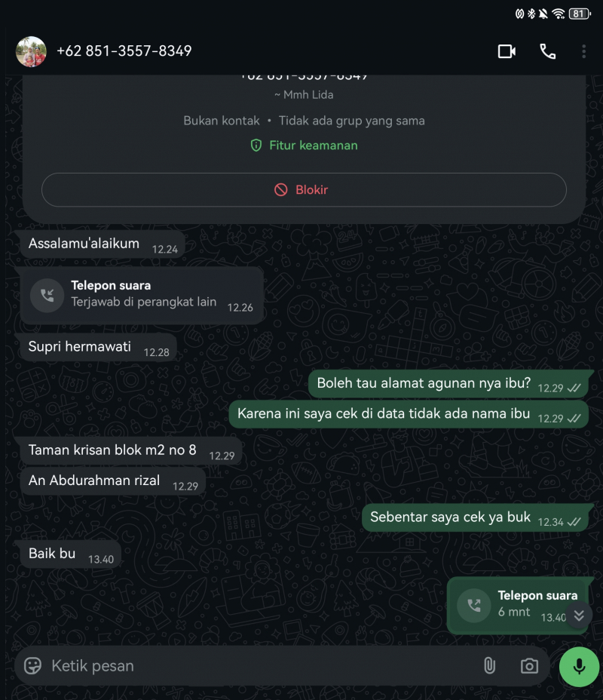Image resolution: width=603 pixels, height=700 pixels.
Task: Tap the Ketik pesan input field
Action: click(x=226, y=666)
